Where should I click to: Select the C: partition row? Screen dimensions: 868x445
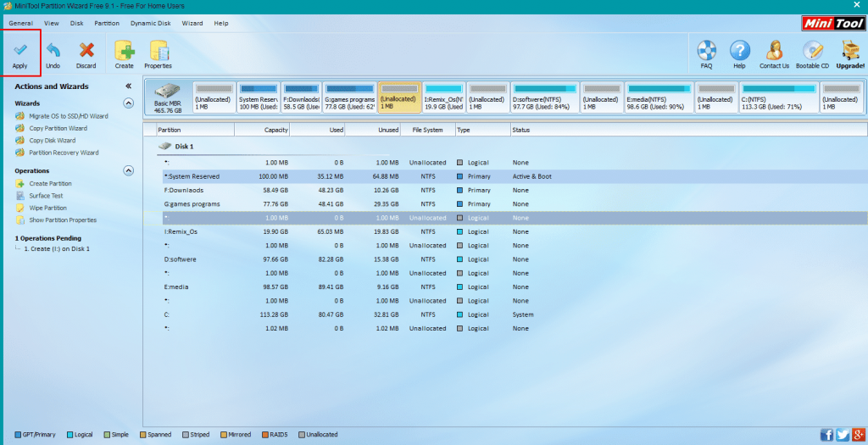515,315
